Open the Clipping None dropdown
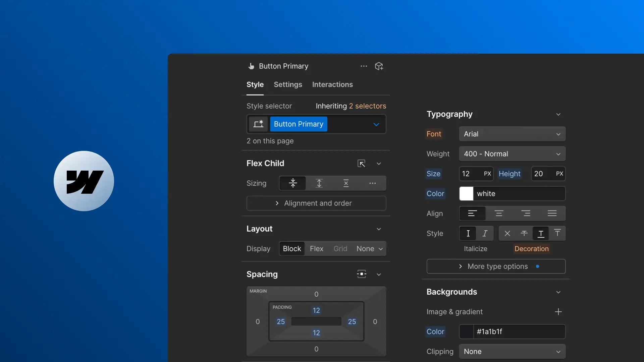 [x=512, y=352]
